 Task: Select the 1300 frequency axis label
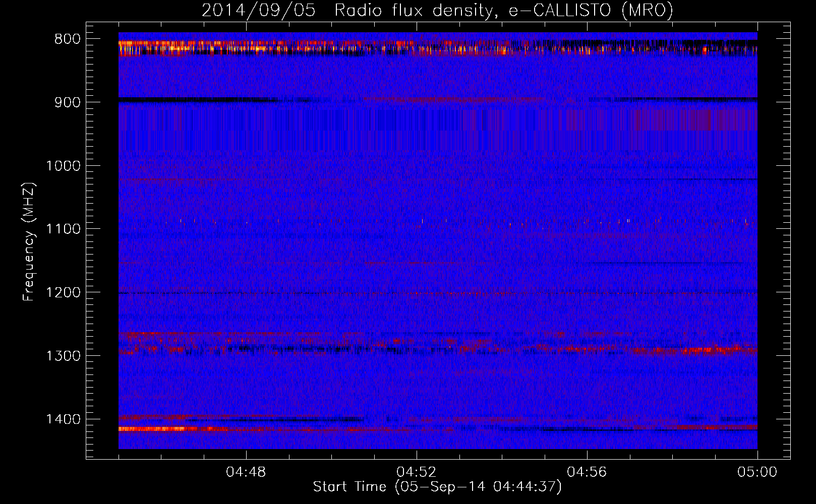tap(63, 356)
